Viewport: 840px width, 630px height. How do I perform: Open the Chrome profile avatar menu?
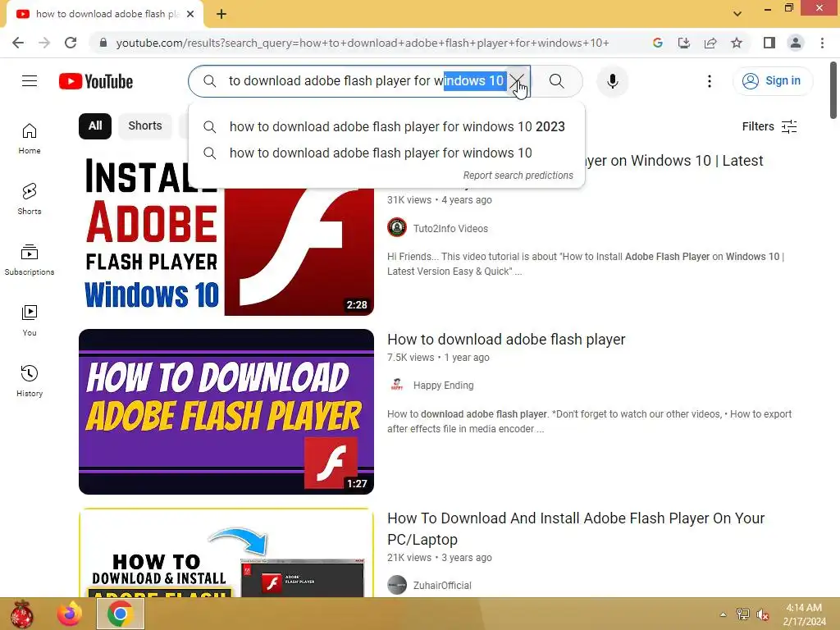tap(796, 43)
